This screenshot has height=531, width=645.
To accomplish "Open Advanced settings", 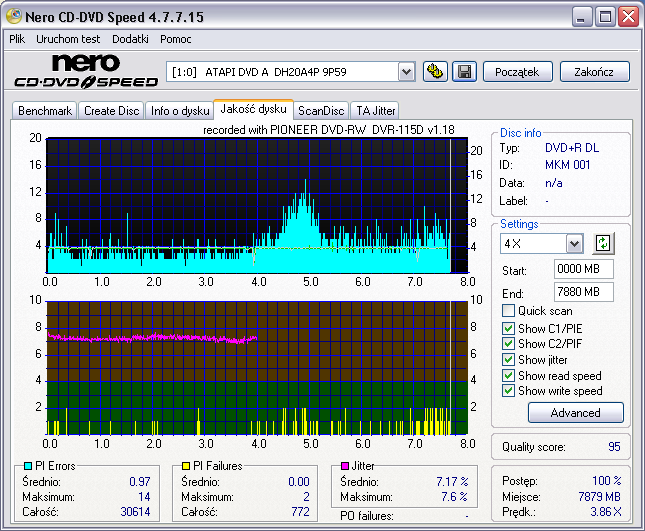I will [x=575, y=413].
